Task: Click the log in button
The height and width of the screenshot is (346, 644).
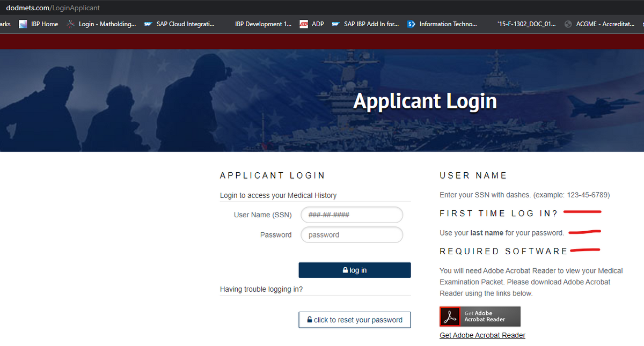Action: tap(355, 270)
